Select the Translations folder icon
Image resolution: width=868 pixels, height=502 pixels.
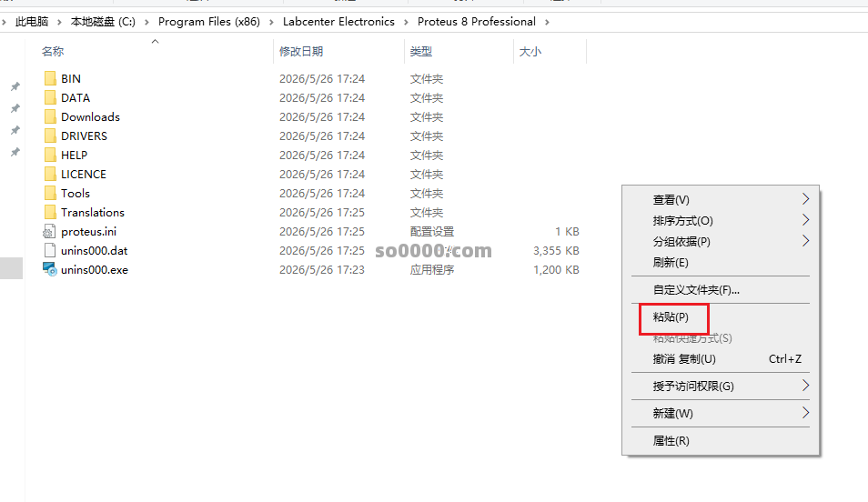click(x=50, y=212)
